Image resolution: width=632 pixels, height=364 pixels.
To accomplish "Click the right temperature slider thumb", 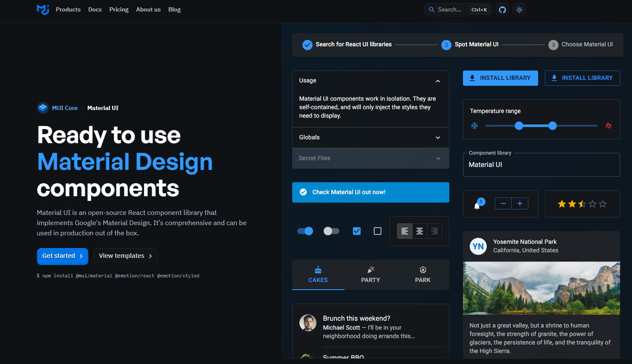I will (553, 126).
